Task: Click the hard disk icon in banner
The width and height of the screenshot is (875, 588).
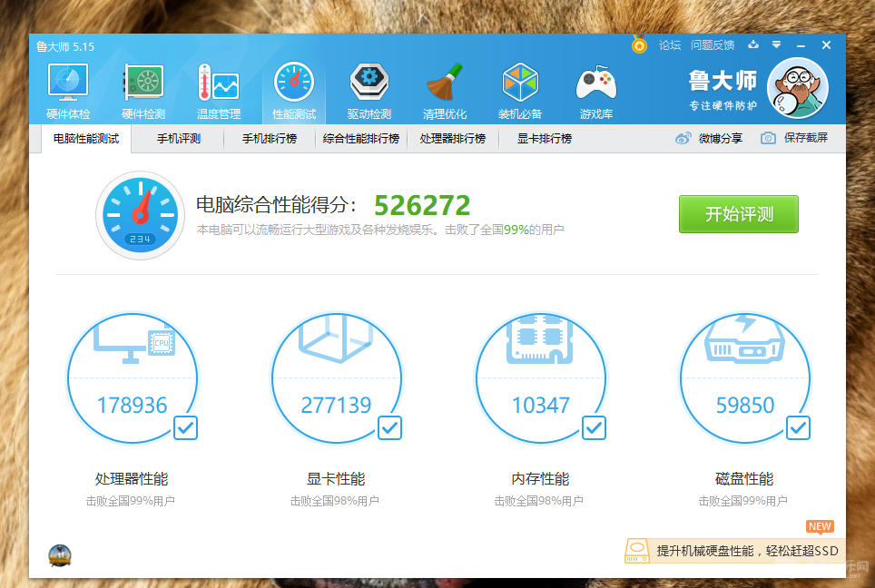Action: pyautogui.click(x=636, y=551)
